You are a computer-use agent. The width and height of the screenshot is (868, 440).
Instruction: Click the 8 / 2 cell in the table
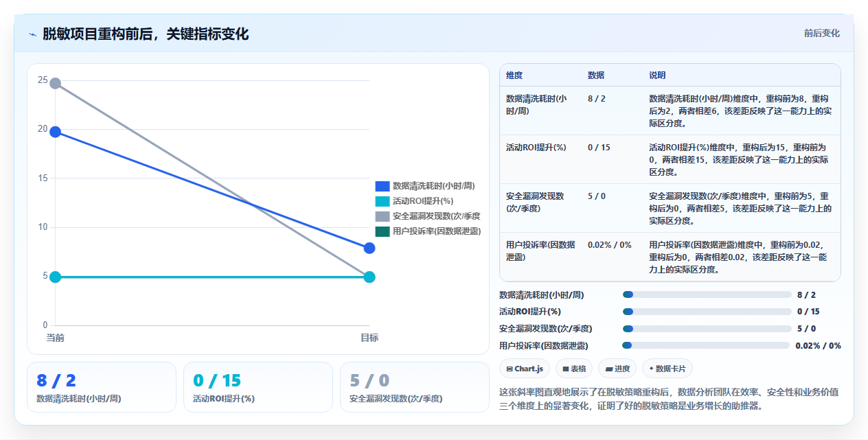coord(597,99)
